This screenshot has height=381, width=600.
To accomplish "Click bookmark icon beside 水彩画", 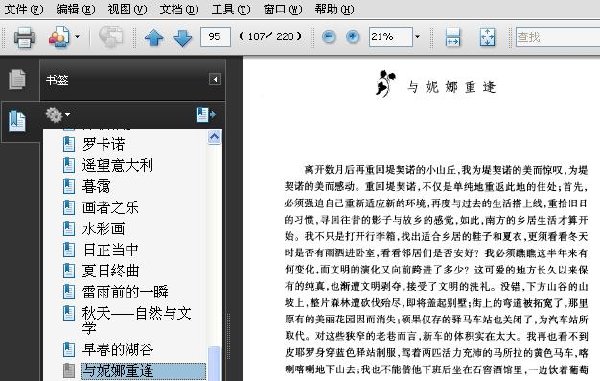I will 69,228.
